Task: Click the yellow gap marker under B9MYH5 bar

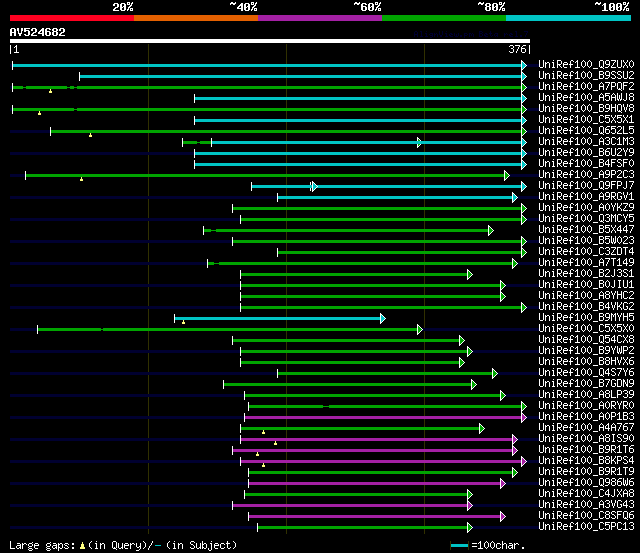Action: 184,322
